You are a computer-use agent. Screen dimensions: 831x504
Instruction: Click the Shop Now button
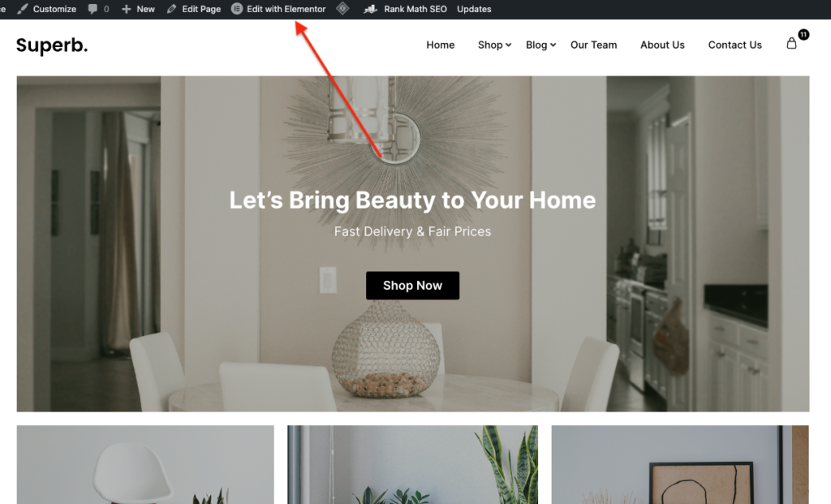tap(412, 286)
